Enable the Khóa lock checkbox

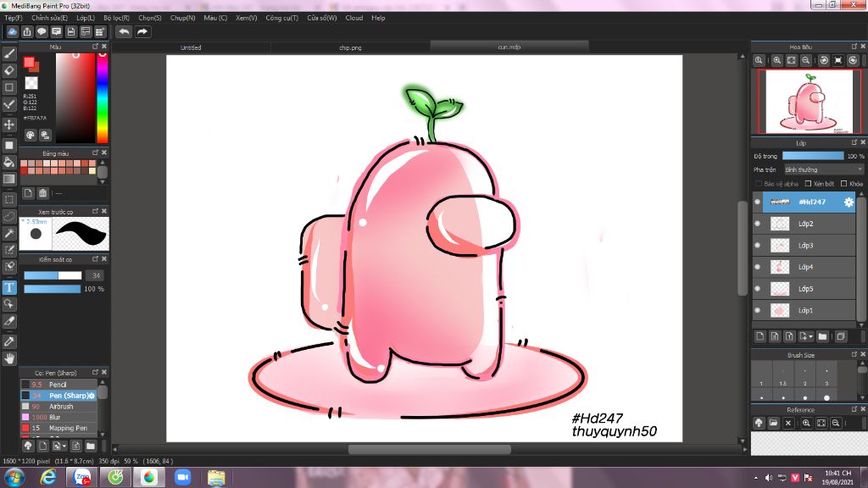tap(843, 184)
